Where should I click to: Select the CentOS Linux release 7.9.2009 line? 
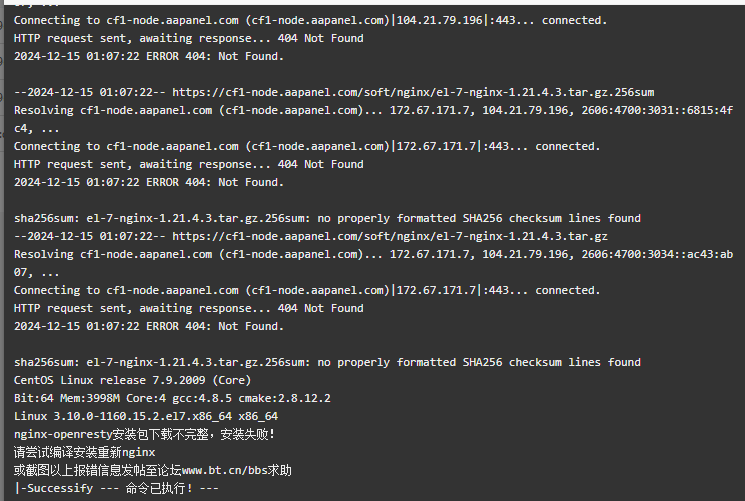[x=133, y=380]
